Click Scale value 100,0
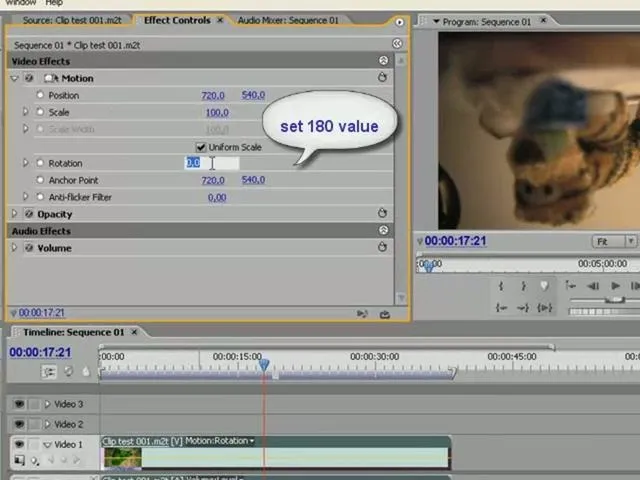The image size is (640, 480). coord(217,112)
